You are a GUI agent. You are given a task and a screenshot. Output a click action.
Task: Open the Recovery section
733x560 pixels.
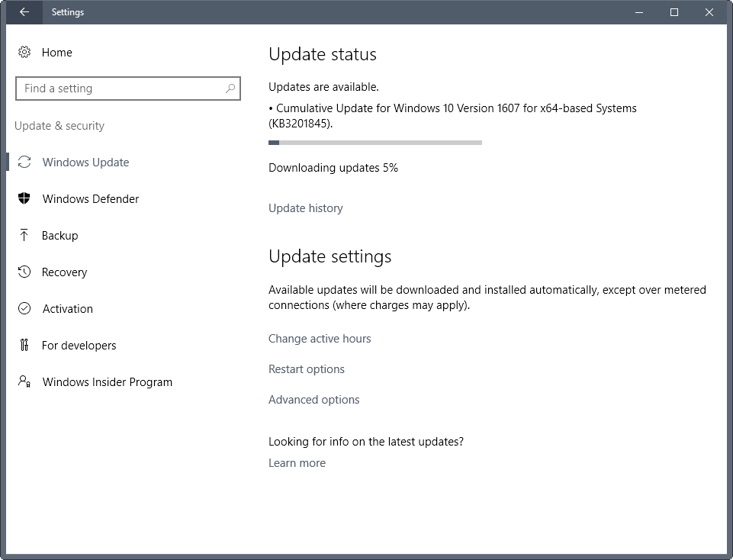[65, 272]
